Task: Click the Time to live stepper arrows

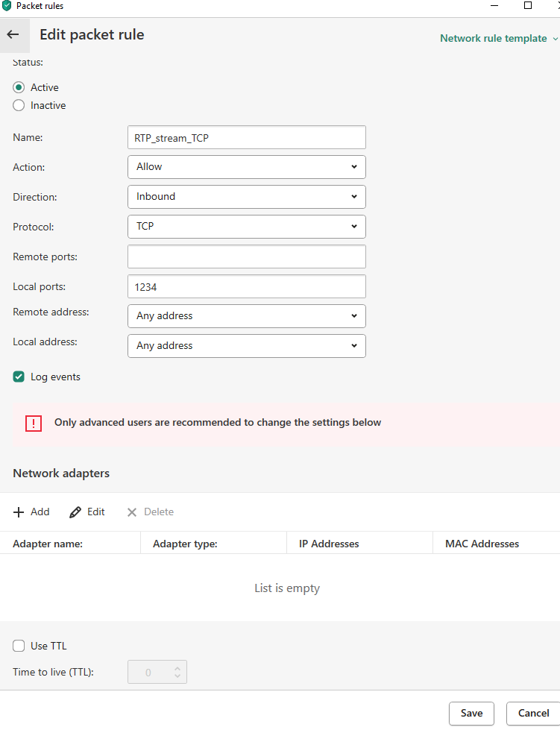Action: 177,673
